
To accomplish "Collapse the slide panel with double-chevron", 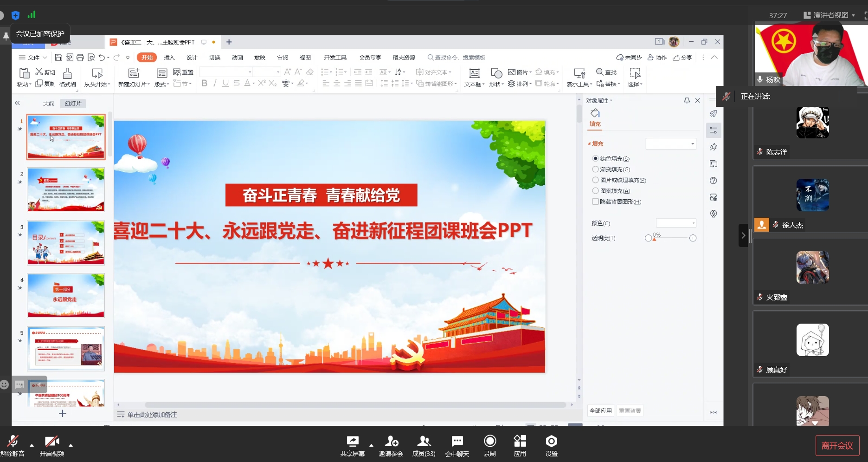I will click(17, 103).
